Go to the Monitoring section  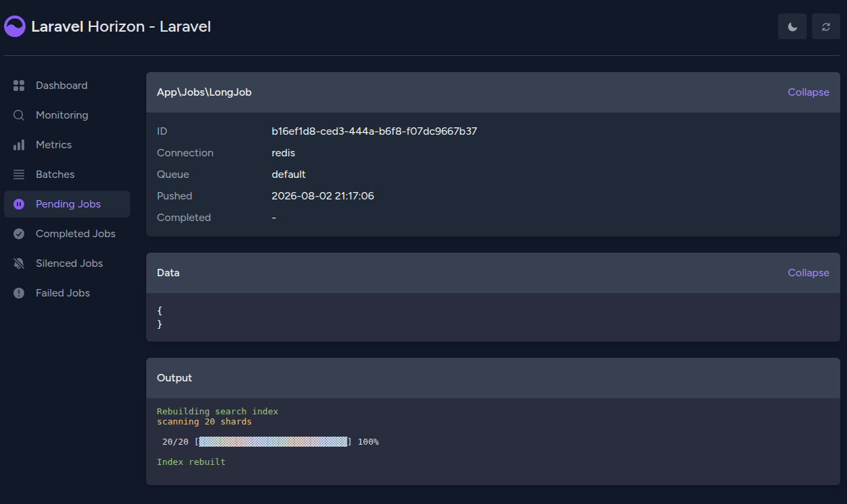(x=67, y=115)
